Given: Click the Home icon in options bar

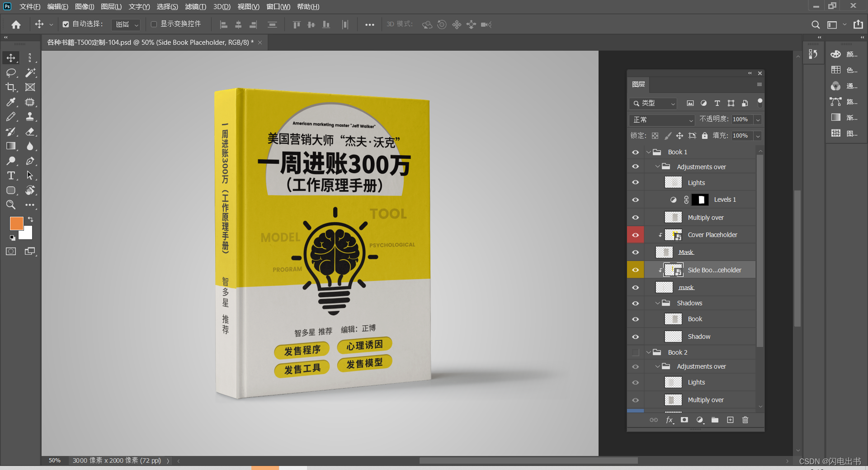Looking at the screenshot, I should 16,24.
